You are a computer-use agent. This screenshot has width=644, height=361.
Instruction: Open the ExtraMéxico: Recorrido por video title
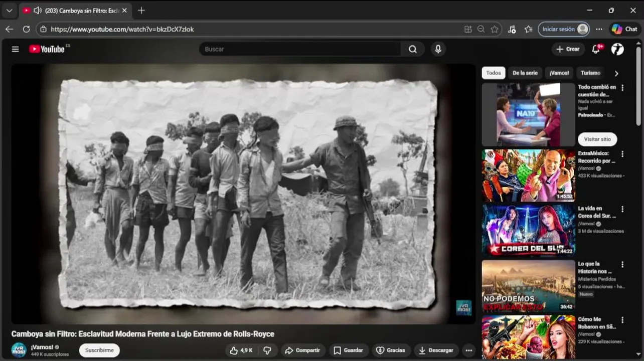(597, 157)
